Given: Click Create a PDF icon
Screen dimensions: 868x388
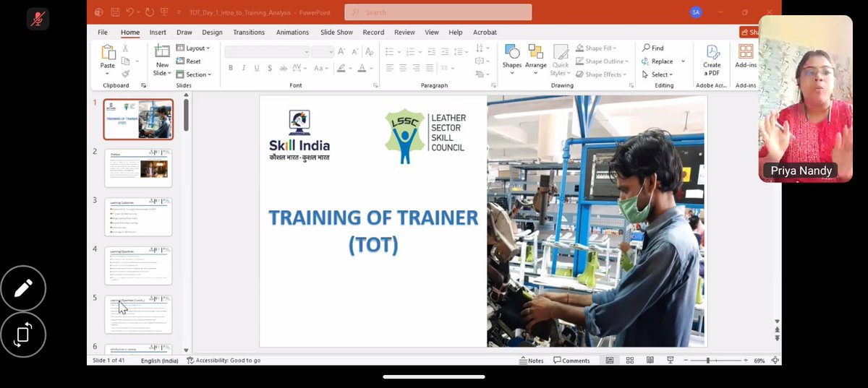Looking at the screenshot, I should point(712,61).
